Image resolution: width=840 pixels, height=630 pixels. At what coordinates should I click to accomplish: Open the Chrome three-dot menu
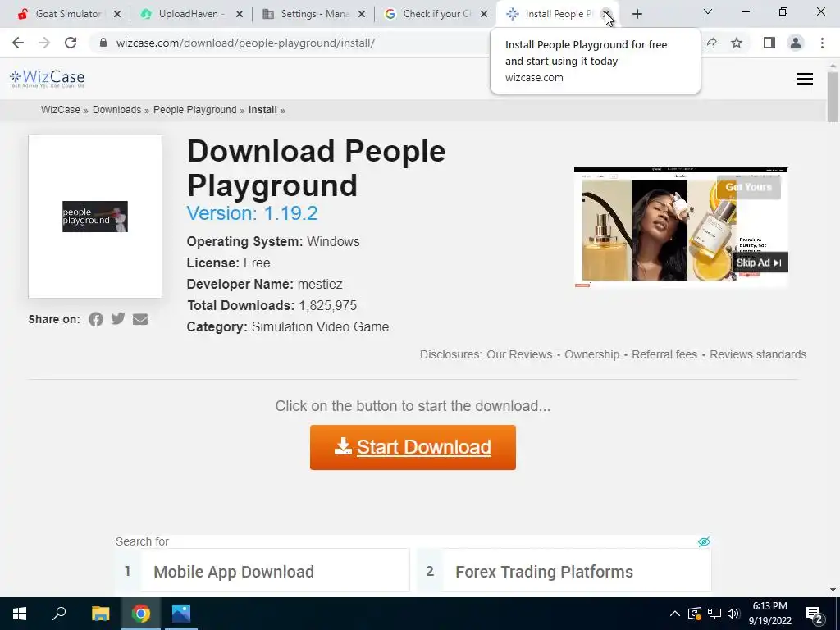(x=822, y=43)
